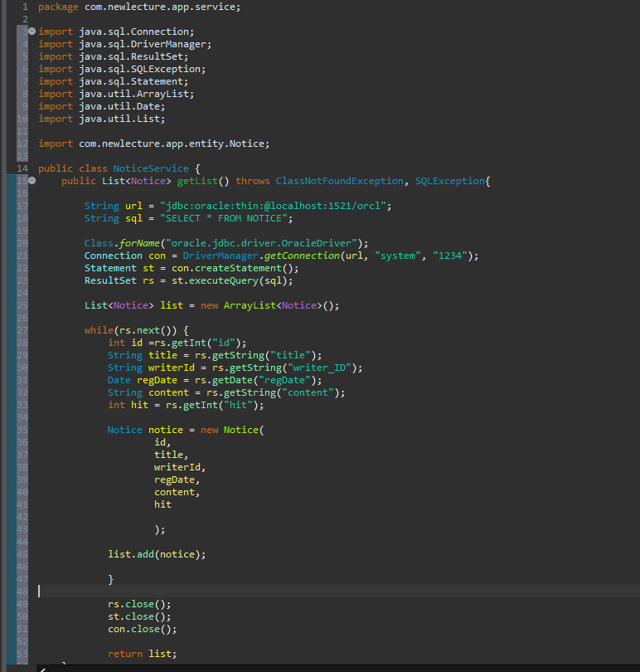Click the package keyword on line 1
The height and width of the screenshot is (672, 640).
pyautogui.click(x=58, y=7)
